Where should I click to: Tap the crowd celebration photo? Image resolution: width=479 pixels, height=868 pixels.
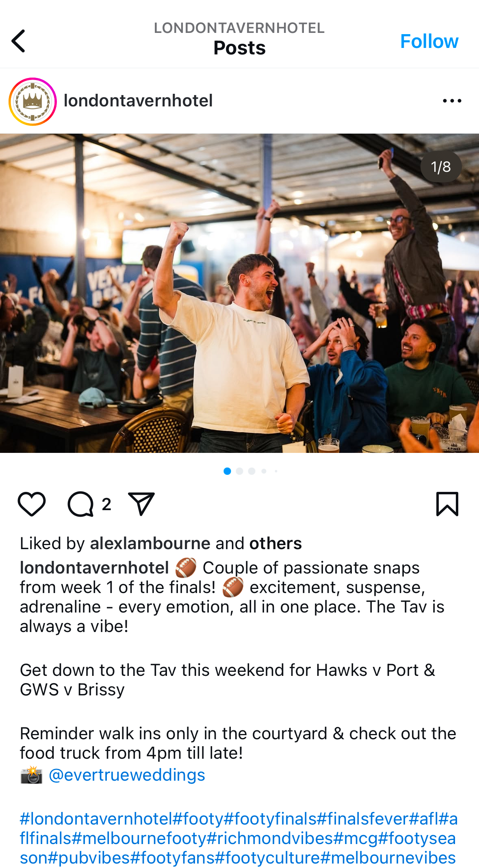[239, 293]
